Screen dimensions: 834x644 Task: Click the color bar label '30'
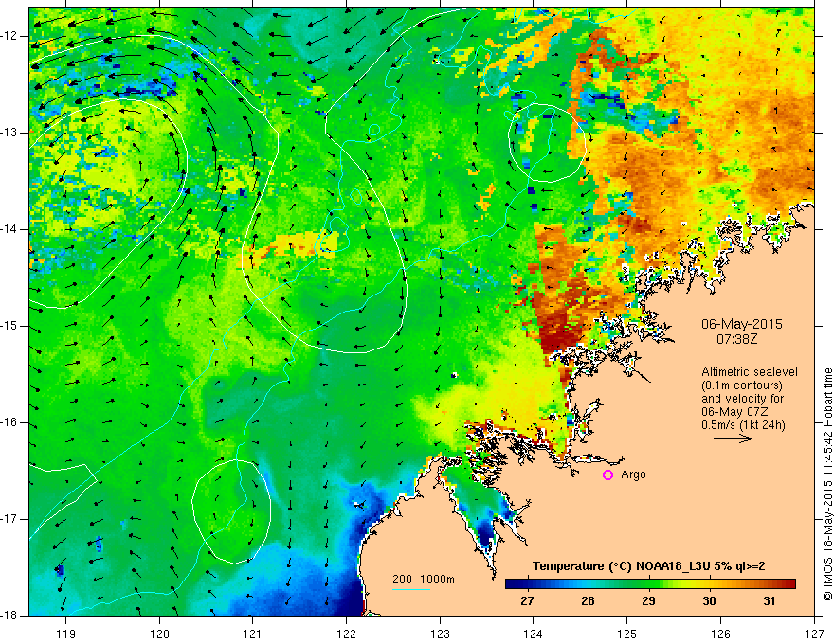click(709, 601)
